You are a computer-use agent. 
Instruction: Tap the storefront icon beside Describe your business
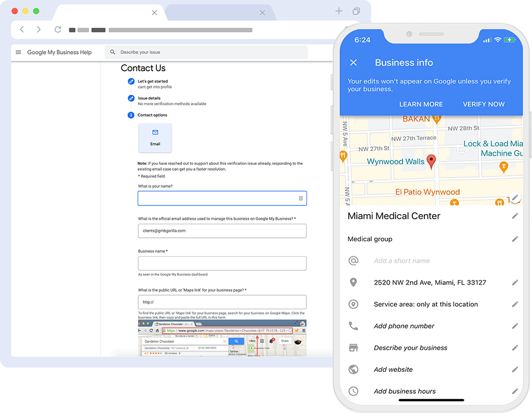(x=354, y=348)
